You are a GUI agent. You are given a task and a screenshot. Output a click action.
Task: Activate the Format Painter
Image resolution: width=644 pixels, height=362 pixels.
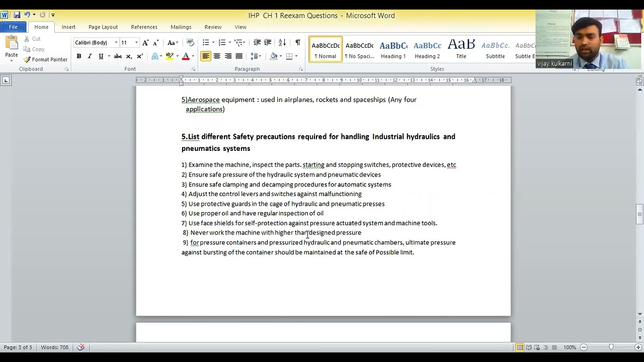coord(45,59)
